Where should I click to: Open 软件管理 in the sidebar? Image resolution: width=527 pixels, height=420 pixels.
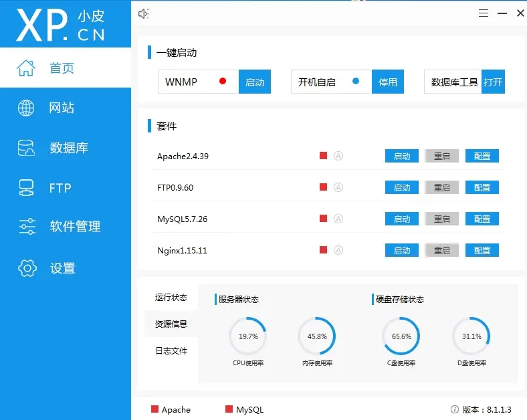[x=66, y=226]
